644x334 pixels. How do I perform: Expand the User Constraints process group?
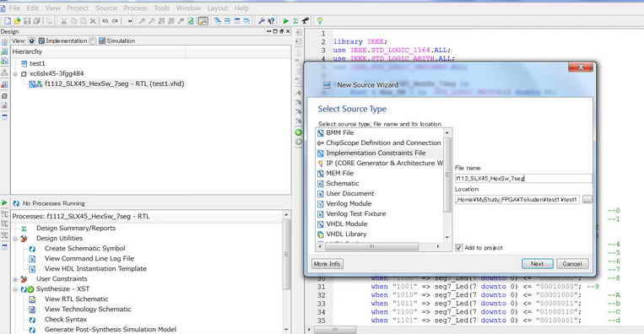15,279
